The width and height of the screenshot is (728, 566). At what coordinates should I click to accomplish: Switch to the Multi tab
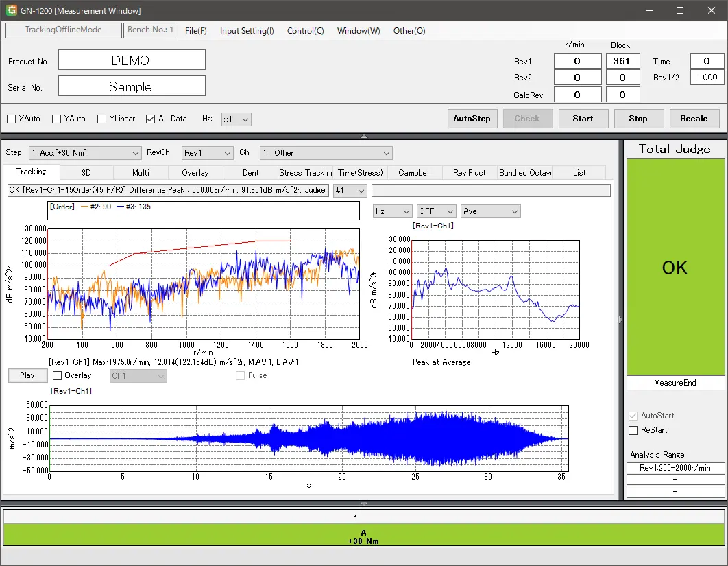click(141, 172)
